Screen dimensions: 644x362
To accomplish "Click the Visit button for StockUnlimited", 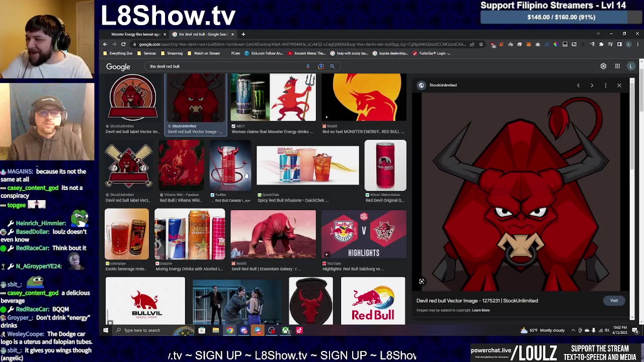I will coord(614,301).
